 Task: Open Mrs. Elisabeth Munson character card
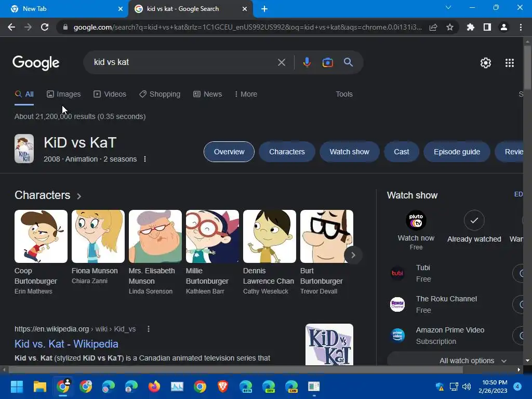pos(155,252)
